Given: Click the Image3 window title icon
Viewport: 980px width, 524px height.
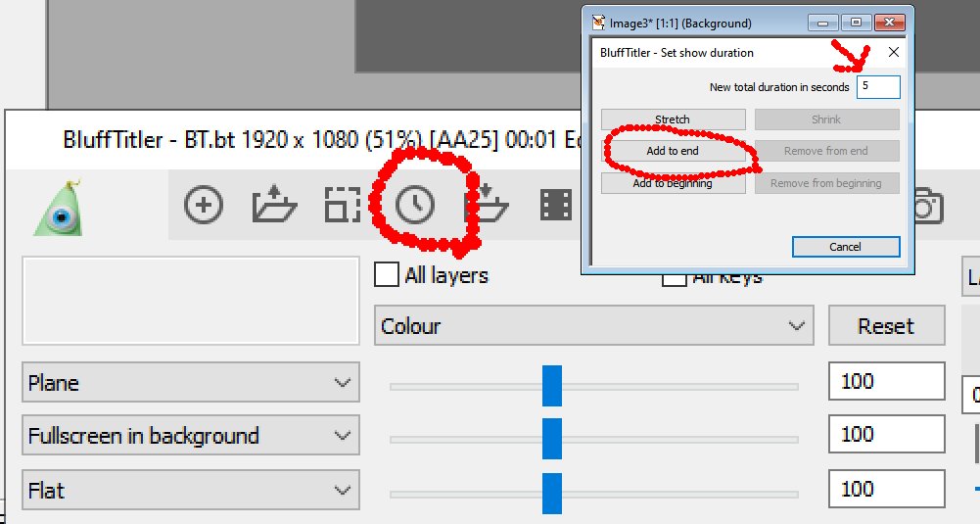Looking at the screenshot, I should coord(599,24).
